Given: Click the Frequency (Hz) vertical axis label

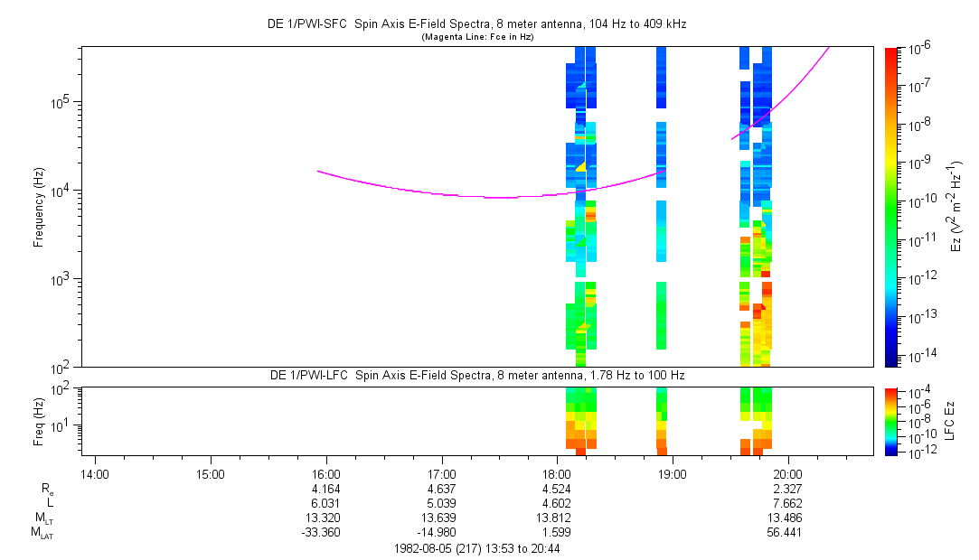Looking at the screenshot, I should (39, 207).
